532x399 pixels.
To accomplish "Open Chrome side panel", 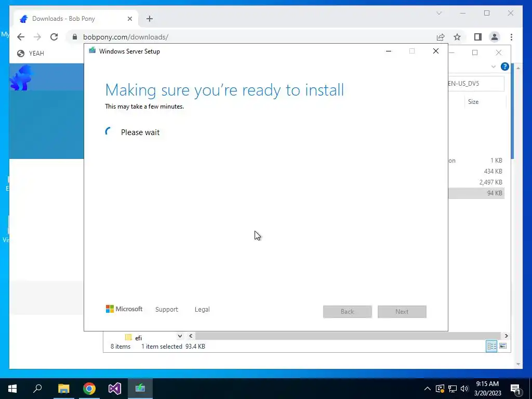I will pyautogui.click(x=478, y=37).
